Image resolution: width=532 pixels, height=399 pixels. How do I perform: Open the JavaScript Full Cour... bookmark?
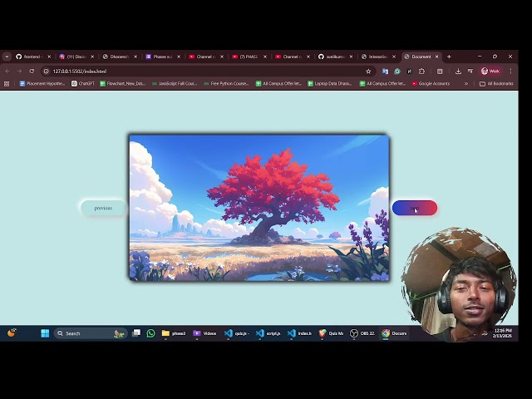click(x=175, y=83)
